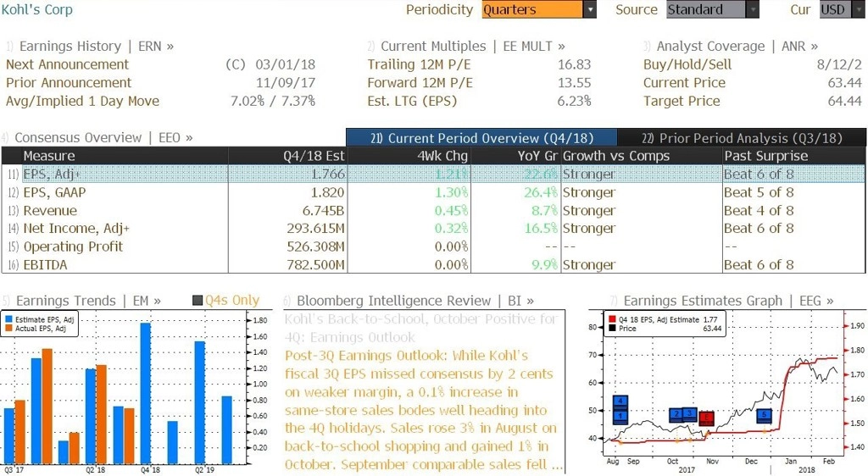
Task: Select the EPS, GAAP row
Action: click(x=433, y=192)
